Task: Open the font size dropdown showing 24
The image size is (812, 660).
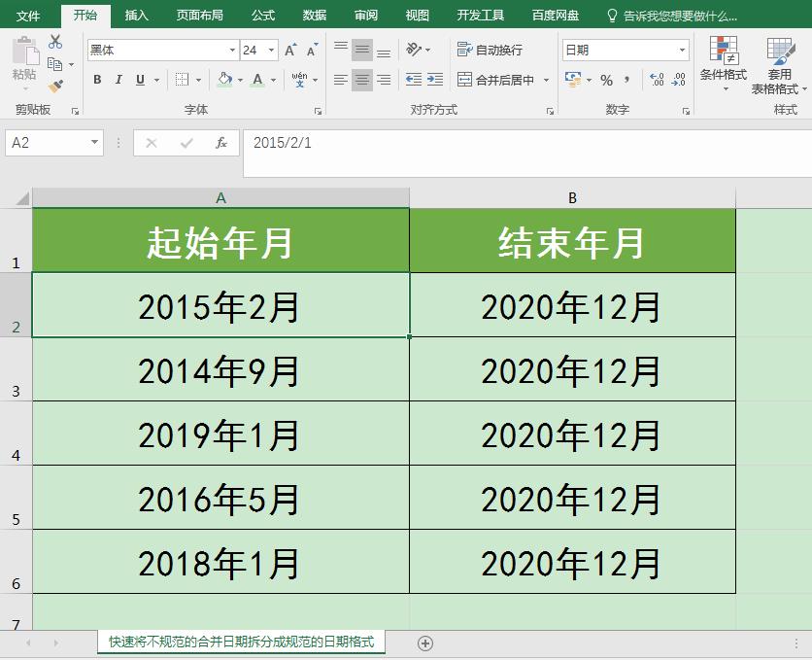Action: [x=255, y=49]
